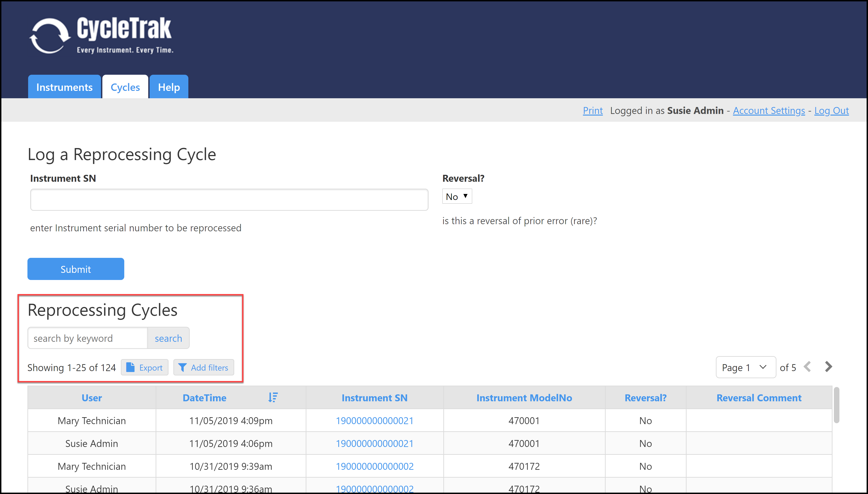This screenshot has width=868, height=494.
Task: Switch to the Instruments tab
Action: [x=64, y=87]
